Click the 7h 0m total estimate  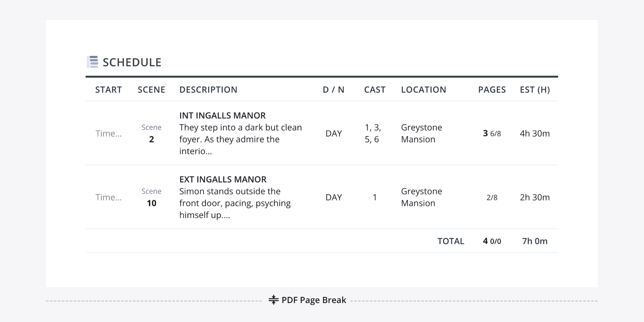pyautogui.click(x=535, y=241)
